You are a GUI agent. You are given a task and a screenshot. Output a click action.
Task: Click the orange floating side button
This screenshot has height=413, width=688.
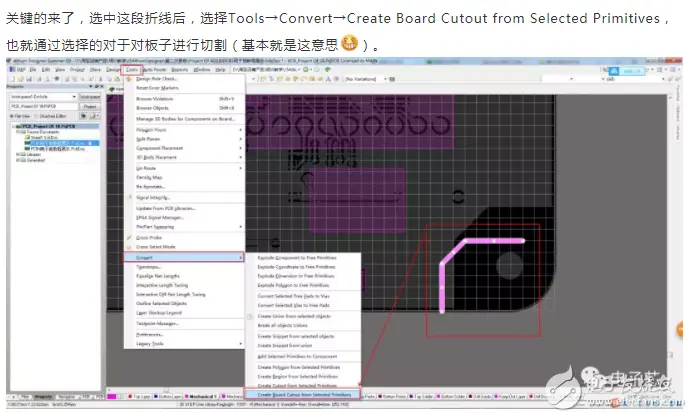coord(681,329)
